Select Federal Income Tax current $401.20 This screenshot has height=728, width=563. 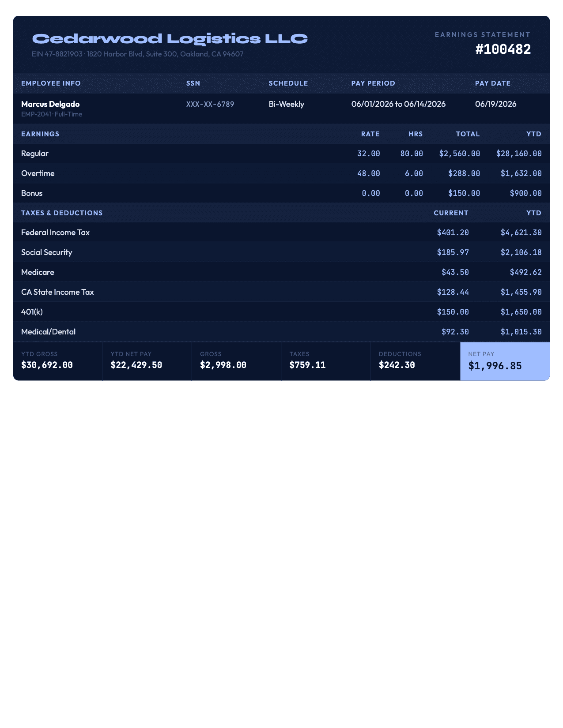click(x=453, y=233)
